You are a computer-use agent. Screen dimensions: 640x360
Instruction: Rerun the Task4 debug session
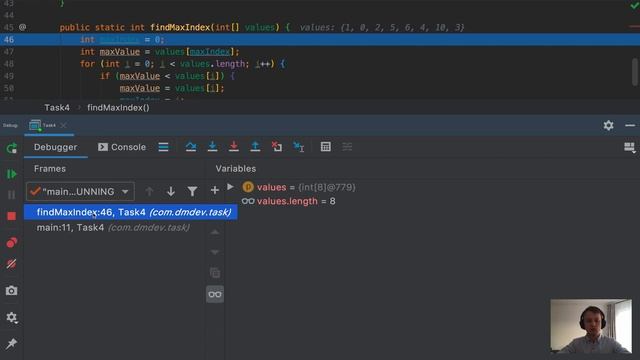11,148
